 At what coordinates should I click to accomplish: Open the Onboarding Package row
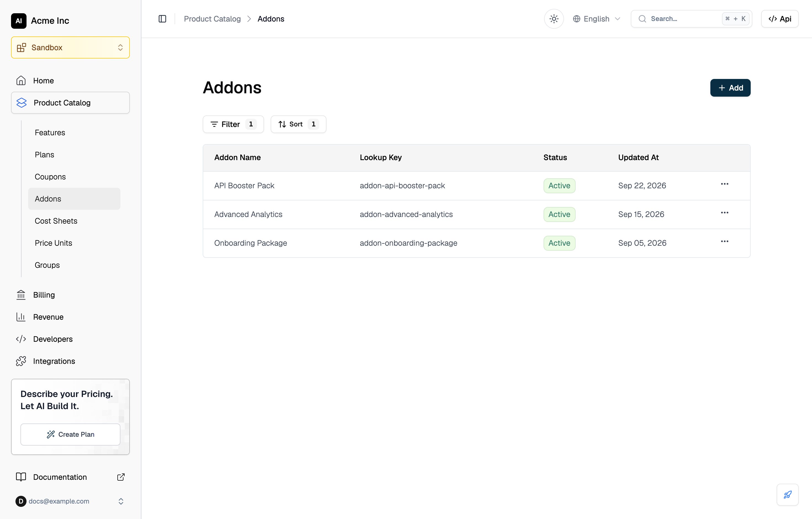click(476, 243)
